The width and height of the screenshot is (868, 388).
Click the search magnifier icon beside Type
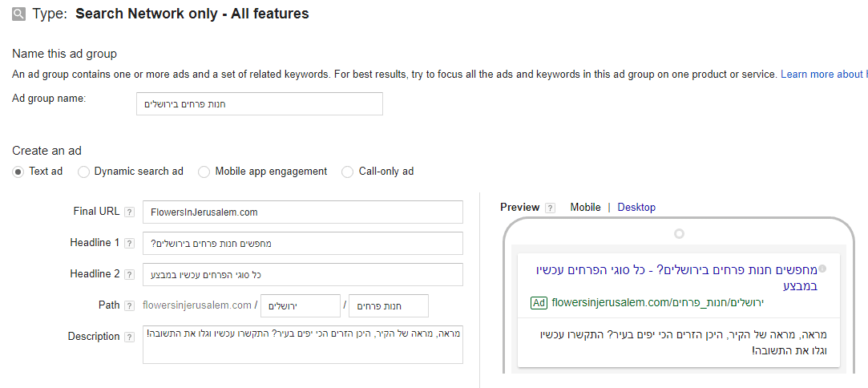point(18,14)
